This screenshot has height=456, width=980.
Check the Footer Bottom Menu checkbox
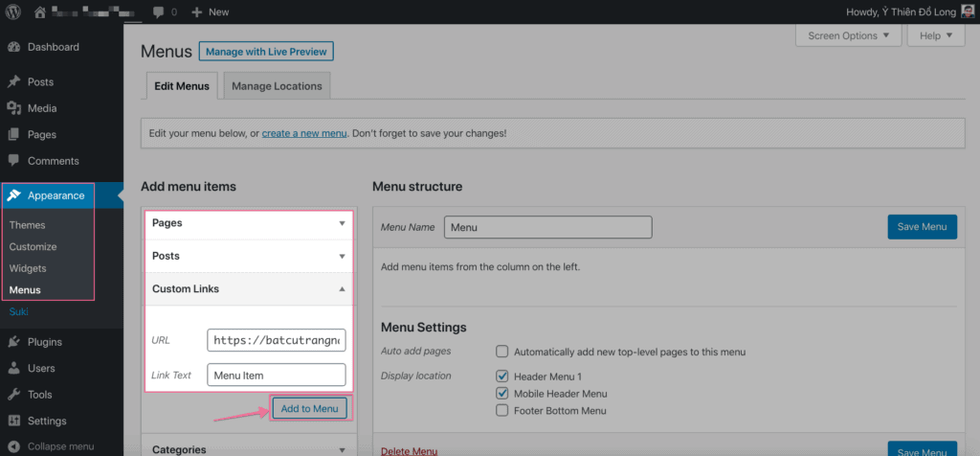pyautogui.click(x=501, y=410)
